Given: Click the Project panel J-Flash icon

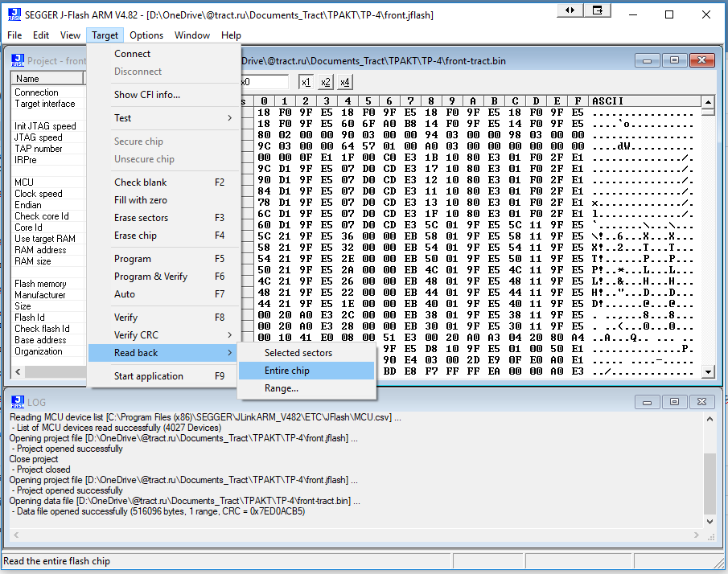Looking at the screenshot, I should [x=18, y=60].
